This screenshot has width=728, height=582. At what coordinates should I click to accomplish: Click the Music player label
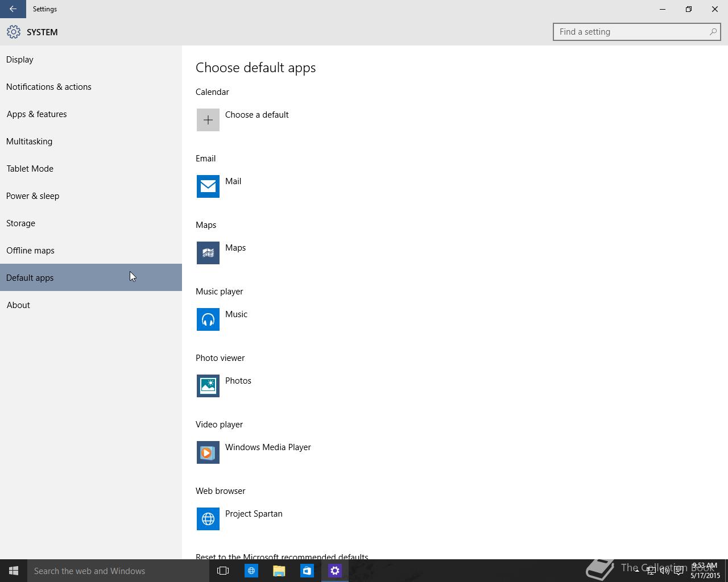click(219, 292)
